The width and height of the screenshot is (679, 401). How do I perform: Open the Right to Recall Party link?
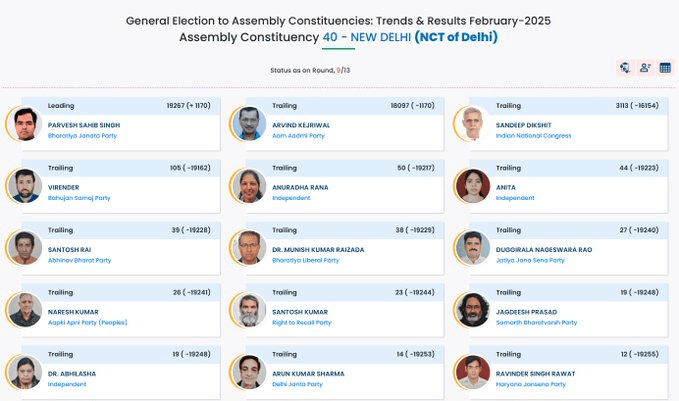click(x=301, y=323)
